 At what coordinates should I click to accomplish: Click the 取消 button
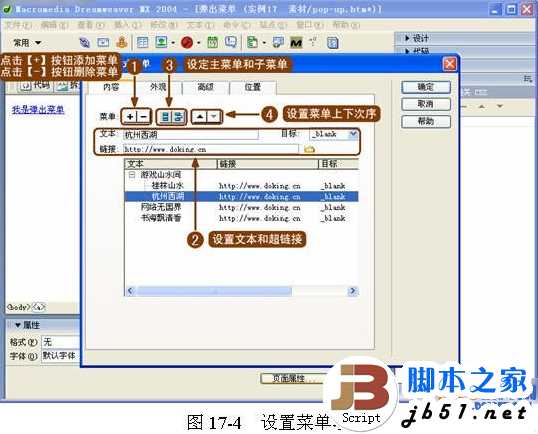(x=426, y=104)
